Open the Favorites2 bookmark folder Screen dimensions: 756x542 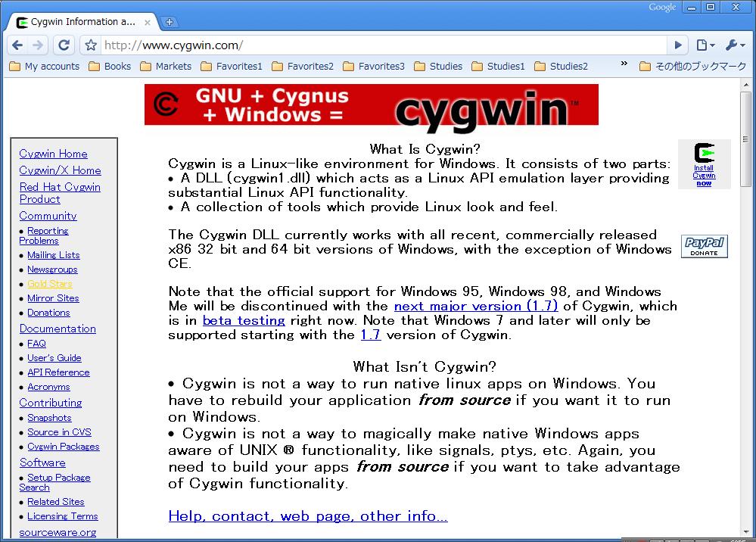[303, 66]
